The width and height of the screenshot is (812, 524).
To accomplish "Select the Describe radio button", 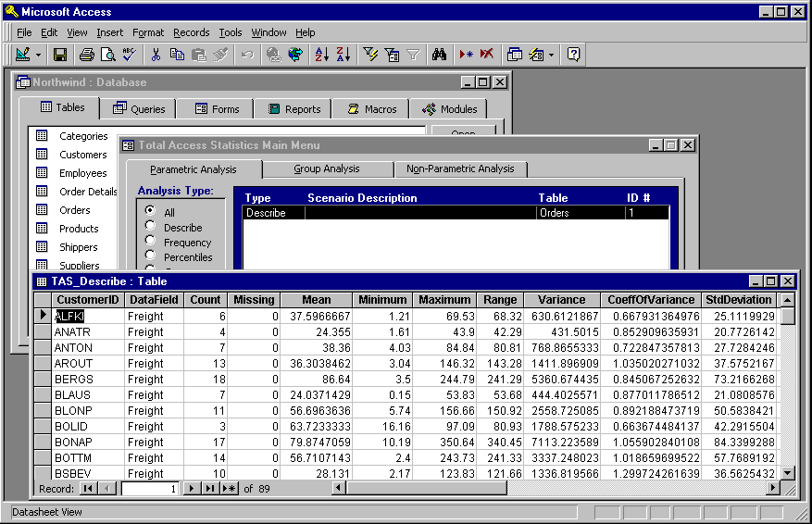I will [150, 225].
